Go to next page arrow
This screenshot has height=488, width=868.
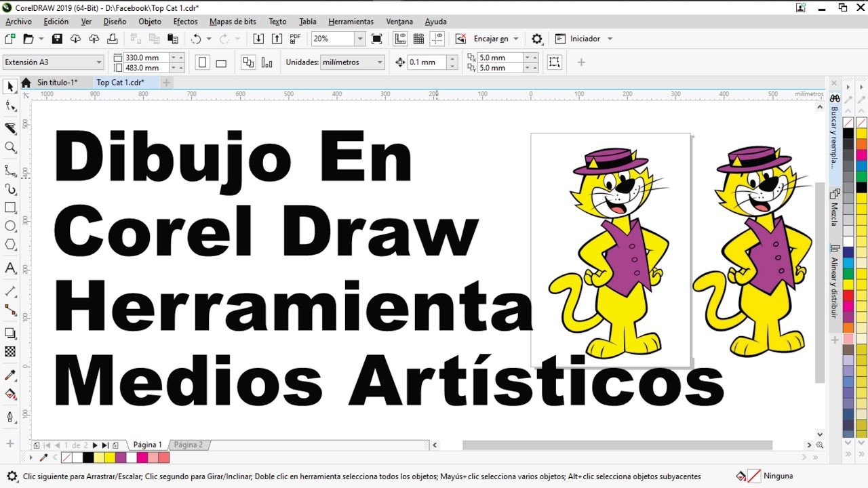click(x=95, y=445)
